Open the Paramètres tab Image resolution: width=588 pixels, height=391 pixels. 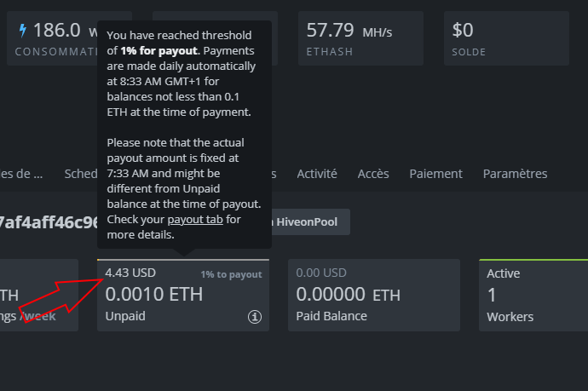click(515, 174)
